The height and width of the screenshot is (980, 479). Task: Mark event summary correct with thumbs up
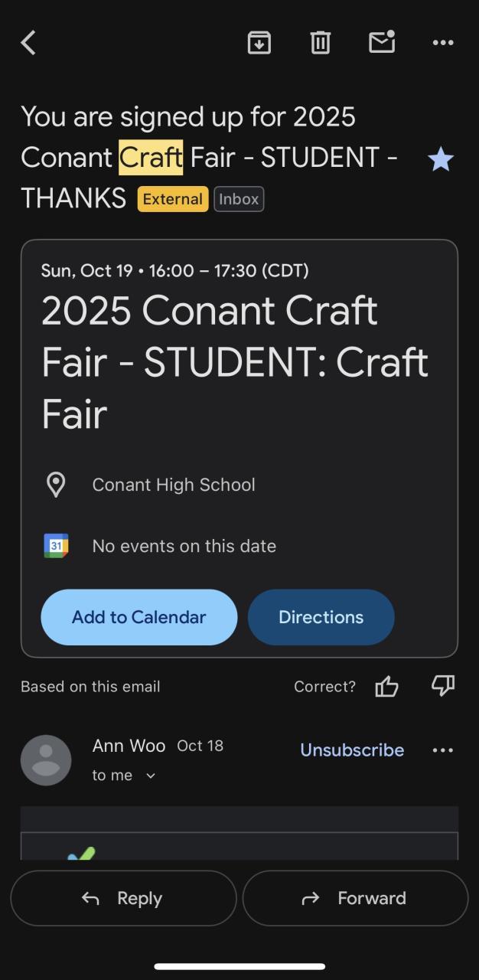point(387,687)
